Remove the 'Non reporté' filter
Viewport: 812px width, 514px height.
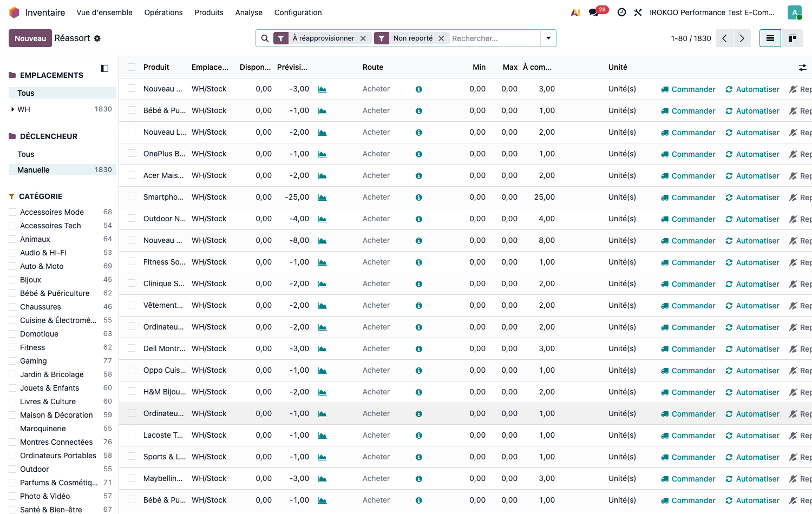pyautogui.click(x=441, y=38)
